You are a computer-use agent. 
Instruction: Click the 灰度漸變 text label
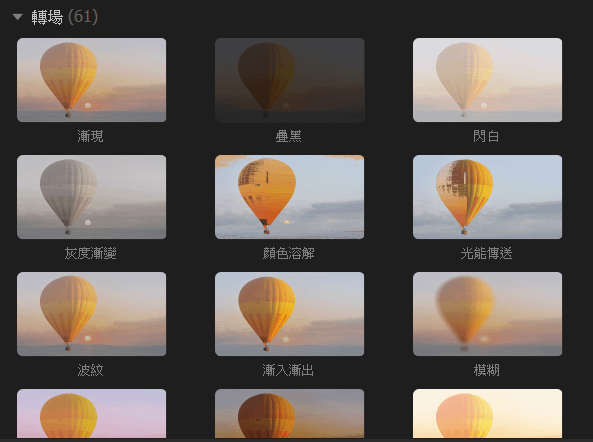(x=90, y=253)
